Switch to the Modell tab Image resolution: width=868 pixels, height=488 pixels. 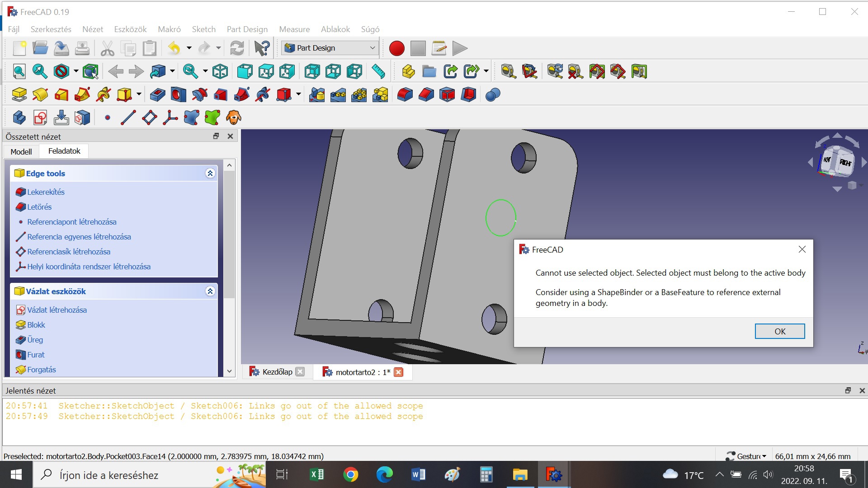(x=21, y=151)
